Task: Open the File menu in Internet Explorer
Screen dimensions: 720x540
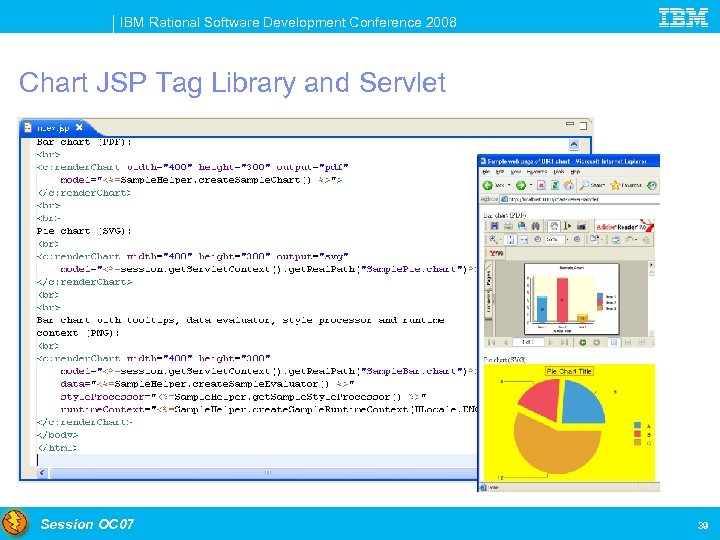Action: click(486, 172)
